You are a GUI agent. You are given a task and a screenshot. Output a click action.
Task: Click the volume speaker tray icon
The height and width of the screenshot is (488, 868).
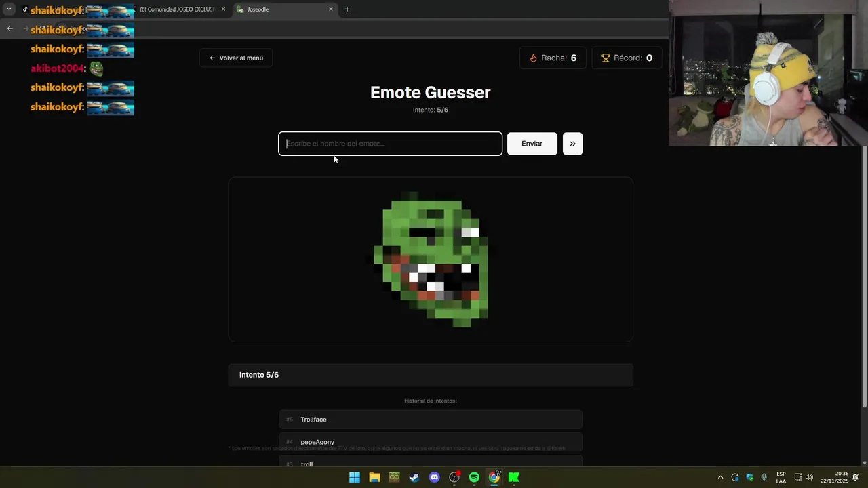(x=809, y=477)
